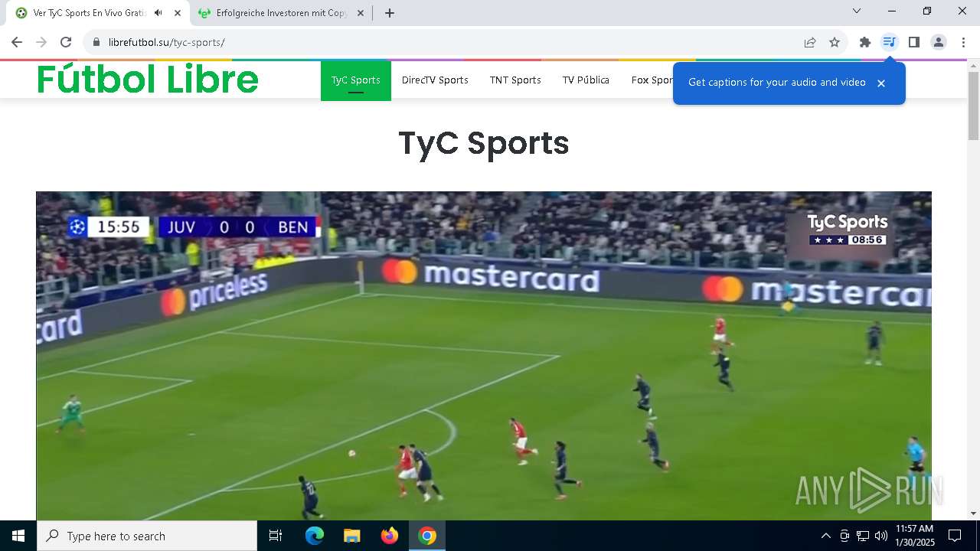
Task: Open the Fox Sports menu item
Action: [652, 80]
